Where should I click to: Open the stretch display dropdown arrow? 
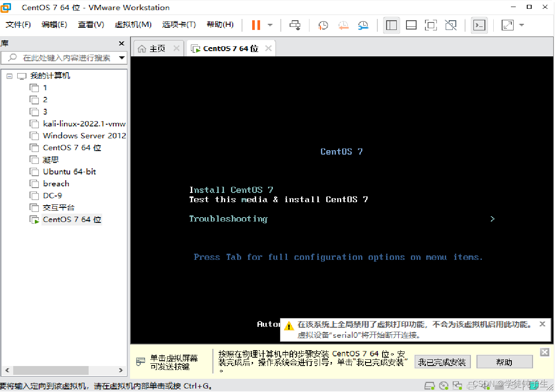tap(521, 25)
